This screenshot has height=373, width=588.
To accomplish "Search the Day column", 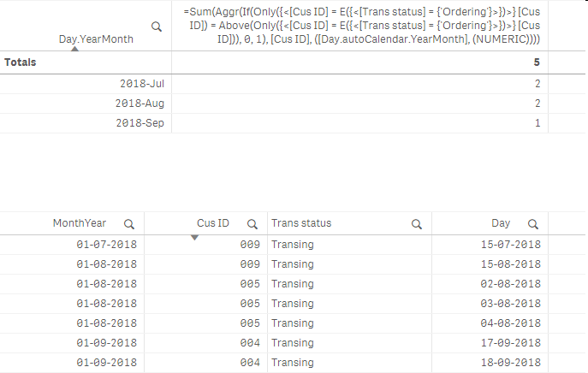I will click(x=532, y=223).
